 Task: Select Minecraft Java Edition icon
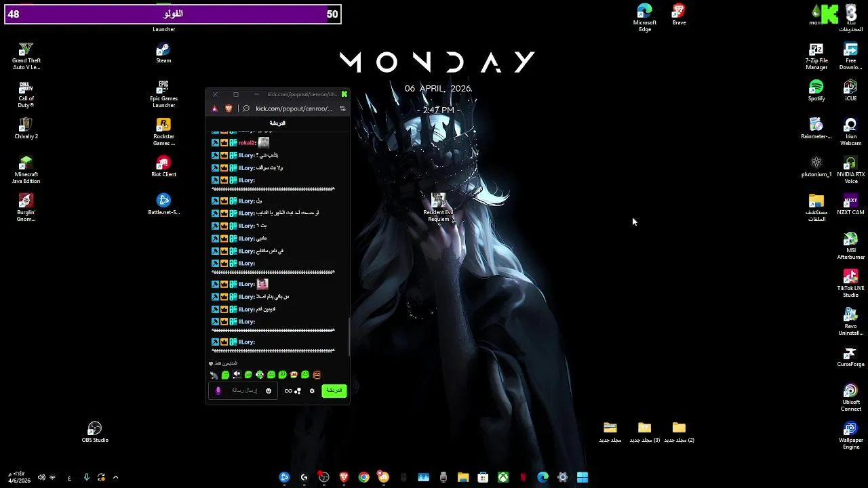tap(26, 170)
